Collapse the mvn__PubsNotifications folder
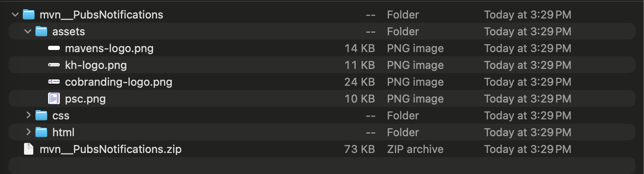This screenshot has width=644, height=174. 15,15
